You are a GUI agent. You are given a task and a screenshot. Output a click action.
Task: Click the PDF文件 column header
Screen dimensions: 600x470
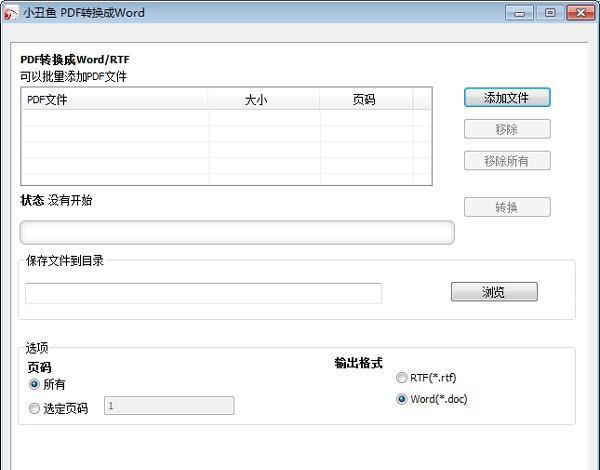coord(115,100)
